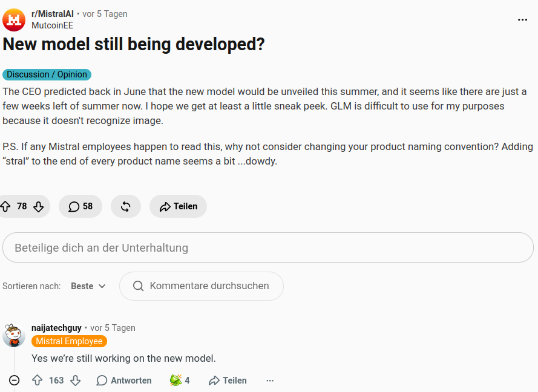Image resolution: width=538 pixels, height=392 pixels.
Task: Open the r/MistralAI subreddit avatar
Action: pos(14,20)
